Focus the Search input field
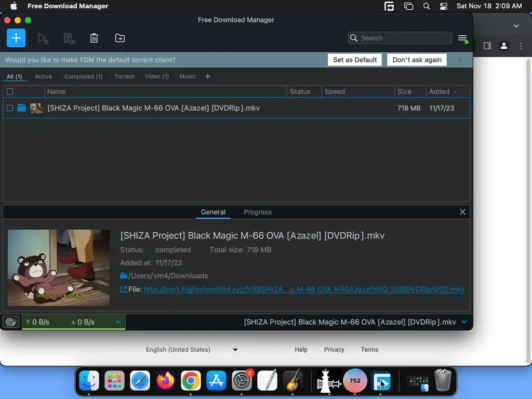Viewport: 532px width, 399px height. (400, 38)
